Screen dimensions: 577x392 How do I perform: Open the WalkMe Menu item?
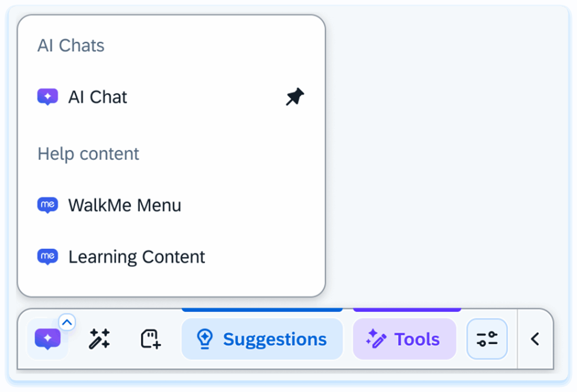[125, 205]
